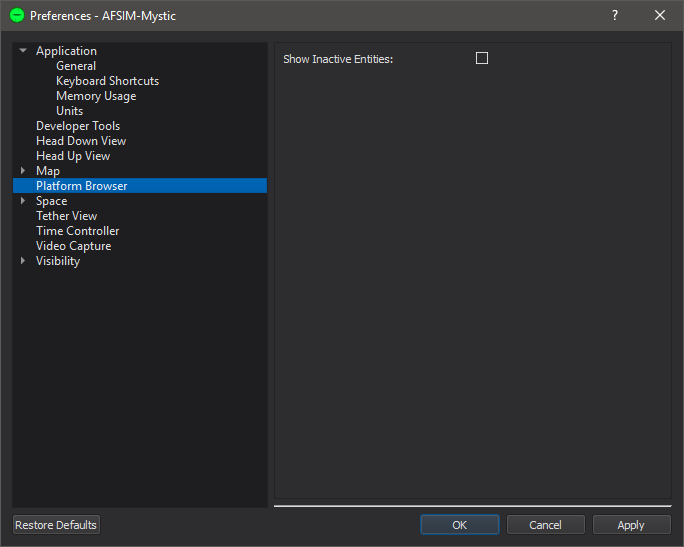684x547 pixels.
Task: Select Memory Usage preferences
Action: click(96, 96)
